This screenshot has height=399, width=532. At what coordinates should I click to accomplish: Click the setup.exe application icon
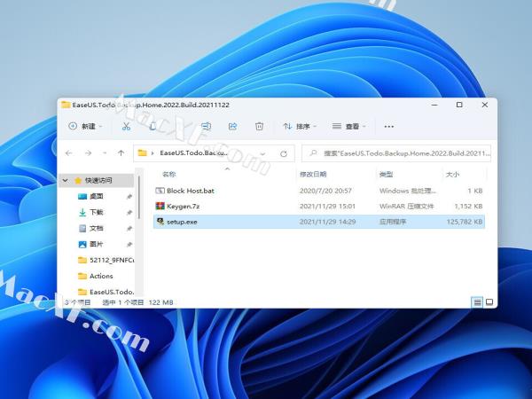click(x=160, y=222)
